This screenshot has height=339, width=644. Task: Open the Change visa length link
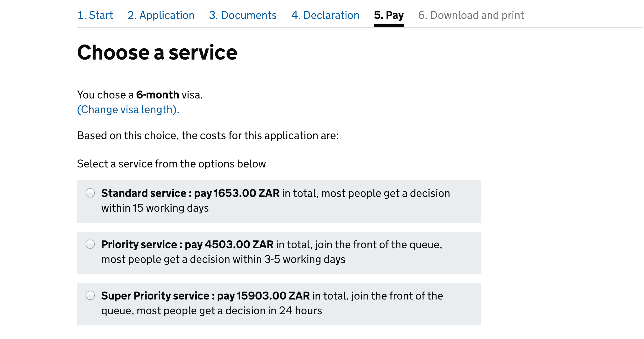(x=128, y=109)
